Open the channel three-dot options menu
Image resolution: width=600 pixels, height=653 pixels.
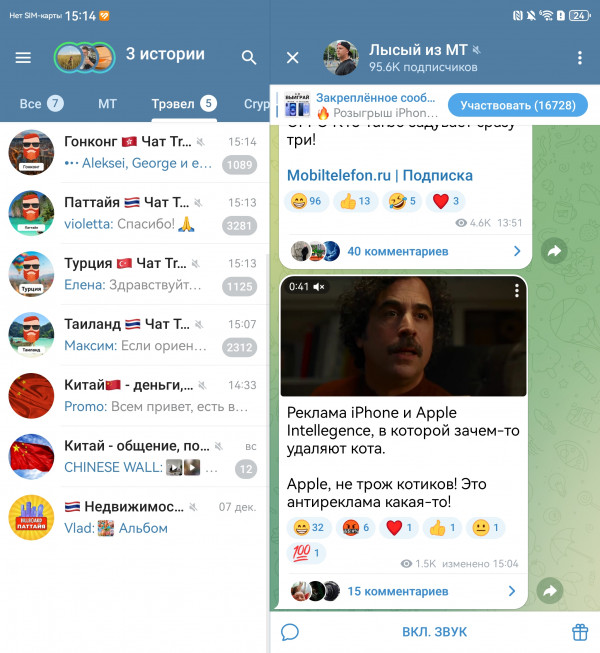pos(580,58)
